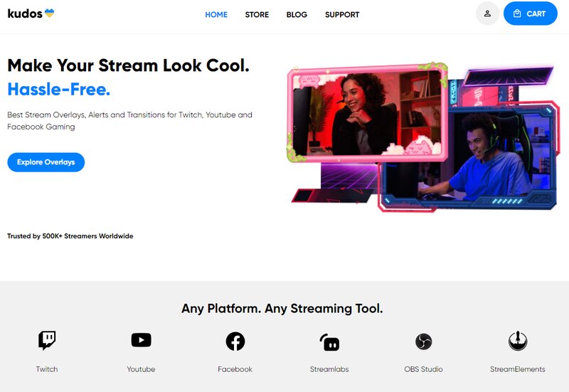Click 'Make Your Stream Look Cool.' heading

(x=129, y=65)
